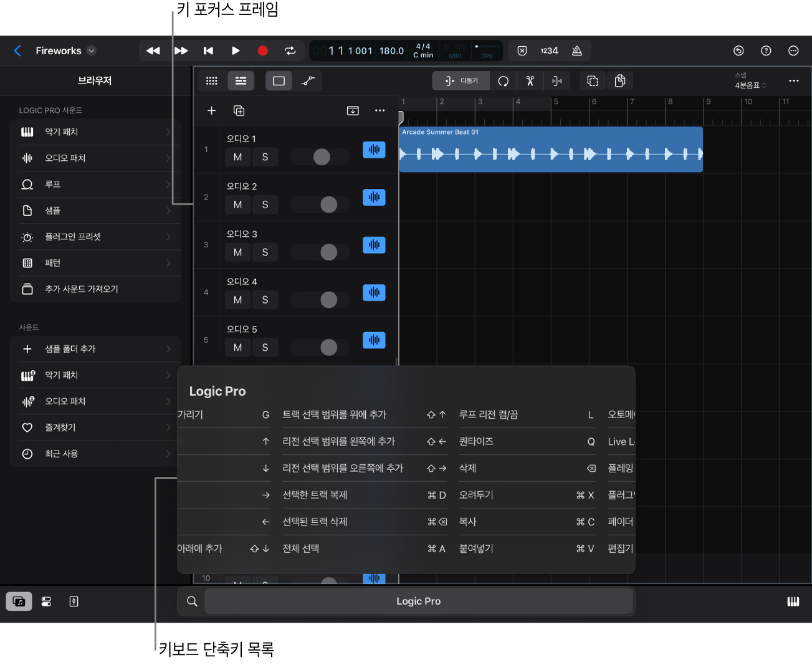Open the help question mark icon
The image size is (812, 665).
click(766, 51)
